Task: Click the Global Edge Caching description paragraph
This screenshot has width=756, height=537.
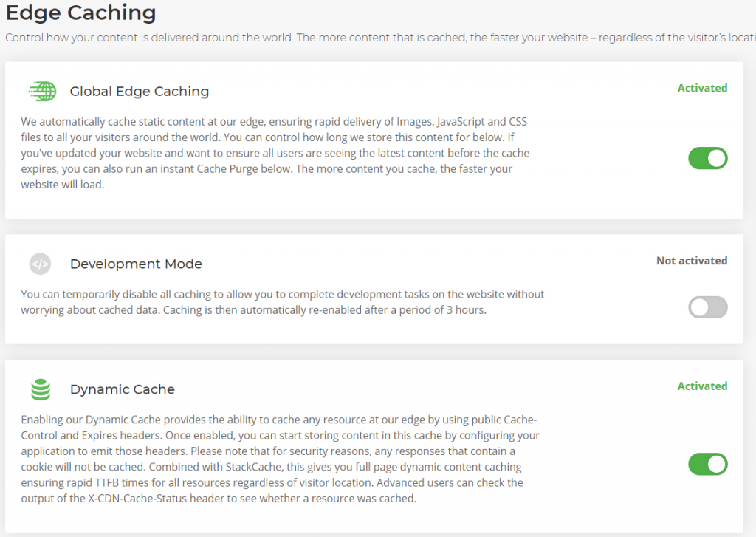Action: [275, 153]
